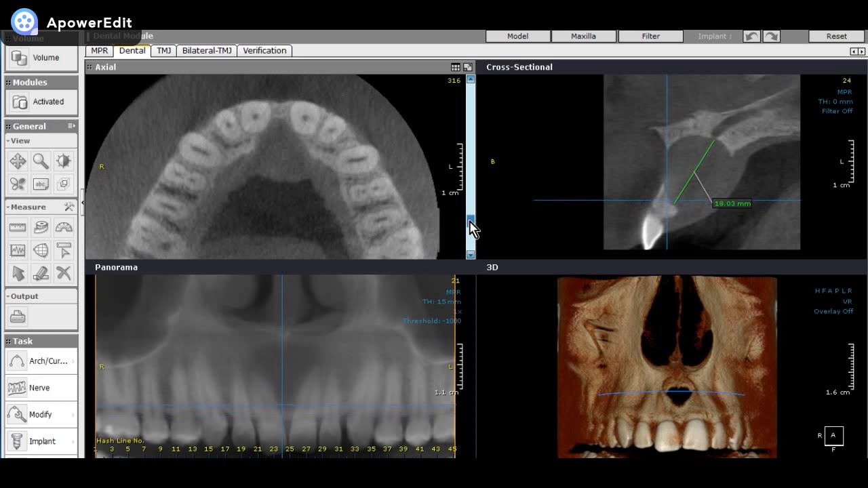Image resolution: width=868 pixels, height=488 pixels.
Task: Click the printer Output icon
Action: 18,317
